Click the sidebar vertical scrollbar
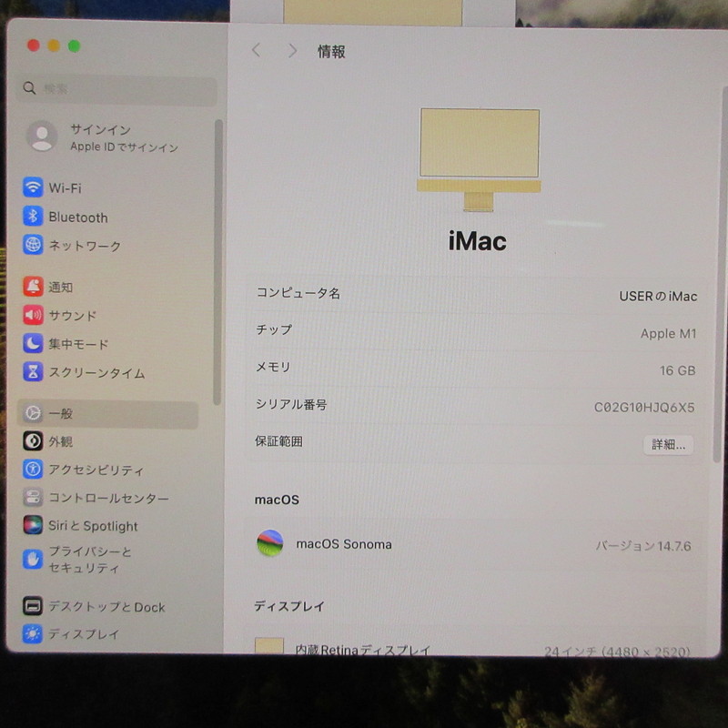 pos(217,262)
